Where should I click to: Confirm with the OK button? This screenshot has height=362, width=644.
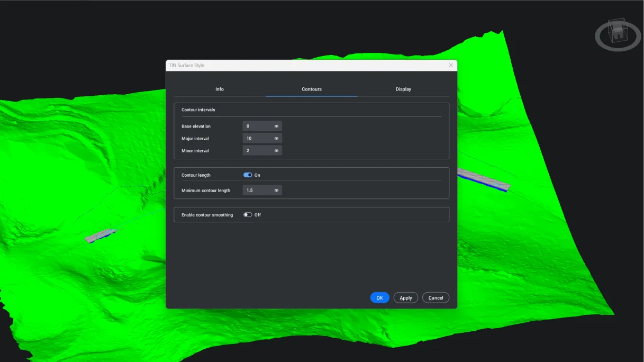379,298
